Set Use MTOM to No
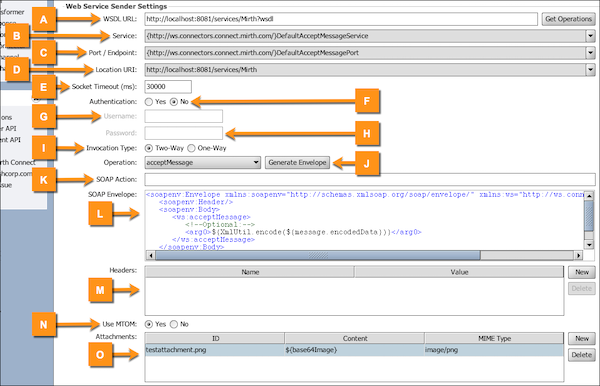The height and width of the screenshot is (386, 600). click(174, 324)
